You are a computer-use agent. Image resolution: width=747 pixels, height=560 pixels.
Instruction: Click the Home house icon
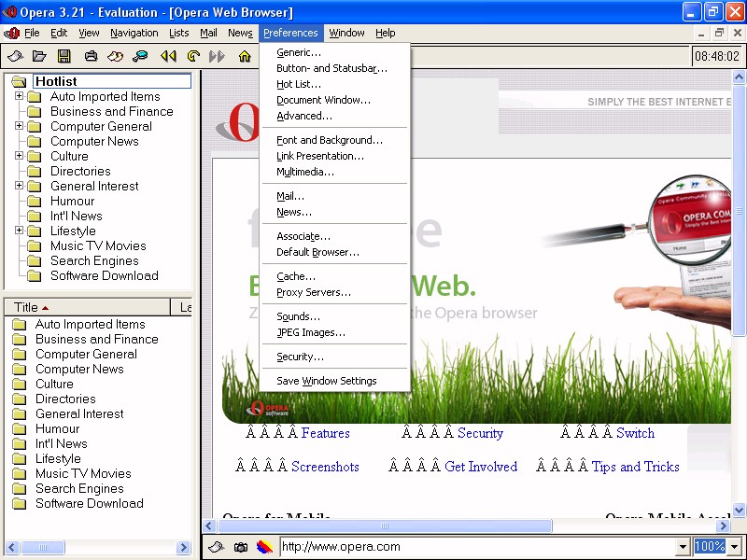tap(245, 56)
